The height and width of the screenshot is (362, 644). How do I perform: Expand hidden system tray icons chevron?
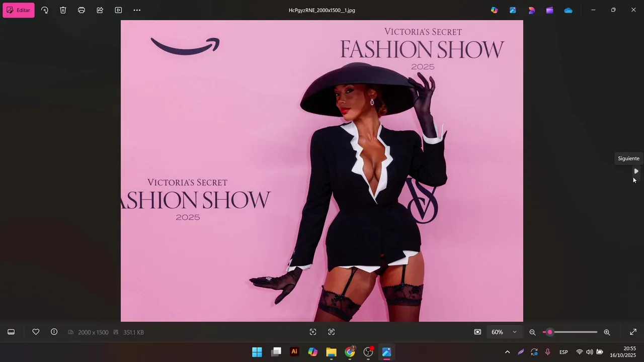[x=507, y=352]
